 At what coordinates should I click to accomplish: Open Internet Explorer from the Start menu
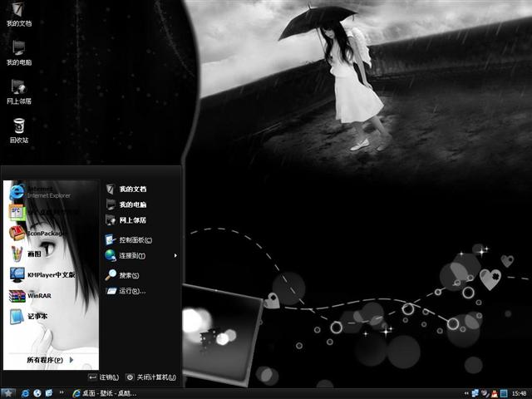tap(42, 191)
